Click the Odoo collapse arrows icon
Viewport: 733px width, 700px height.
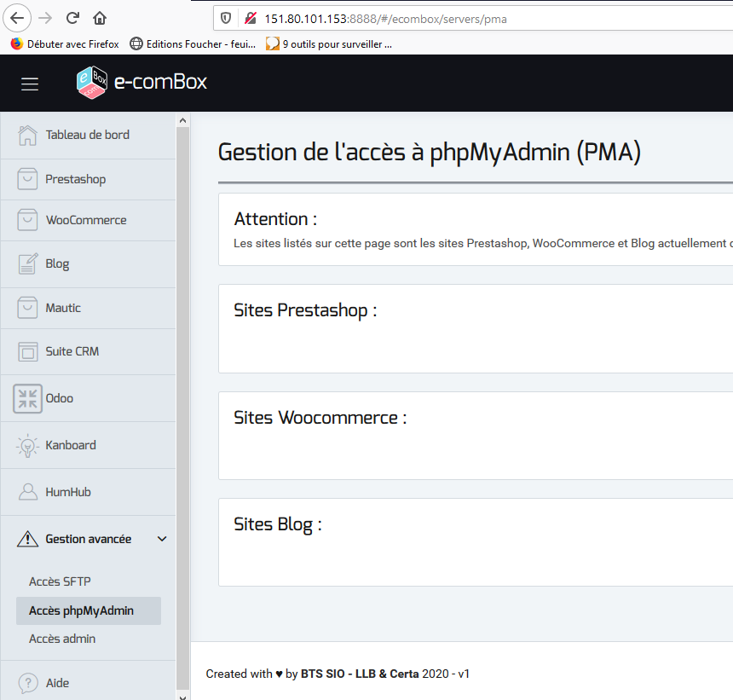coord(27,398)
